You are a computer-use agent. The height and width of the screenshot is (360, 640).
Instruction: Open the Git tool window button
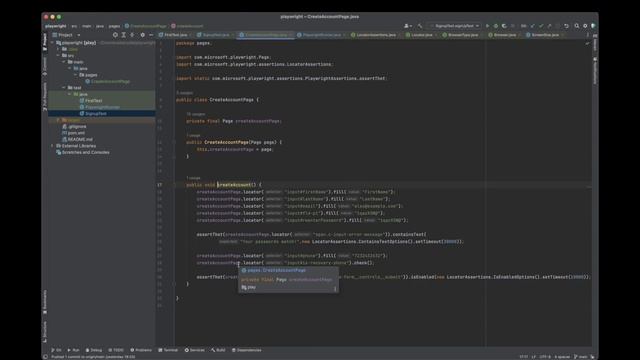tap(56, 350)
